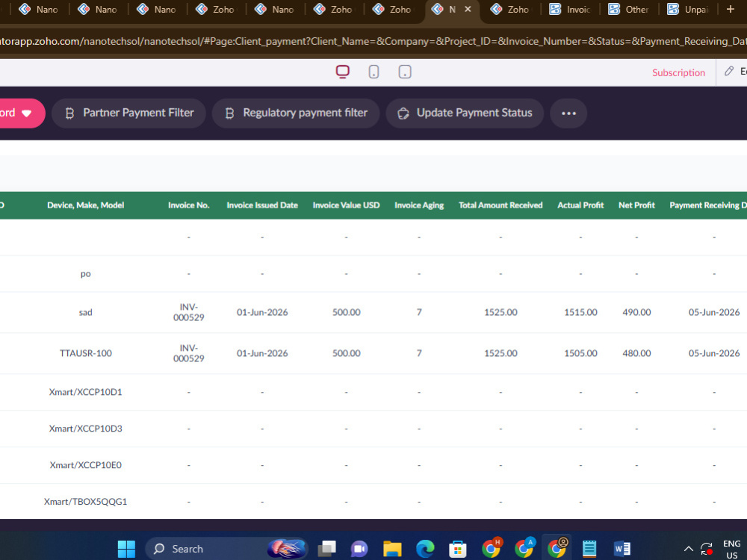Image resolution: width=747 pixels, height=560 pixels.
Task: Select the tablet preview device icon
Action: 405,72
